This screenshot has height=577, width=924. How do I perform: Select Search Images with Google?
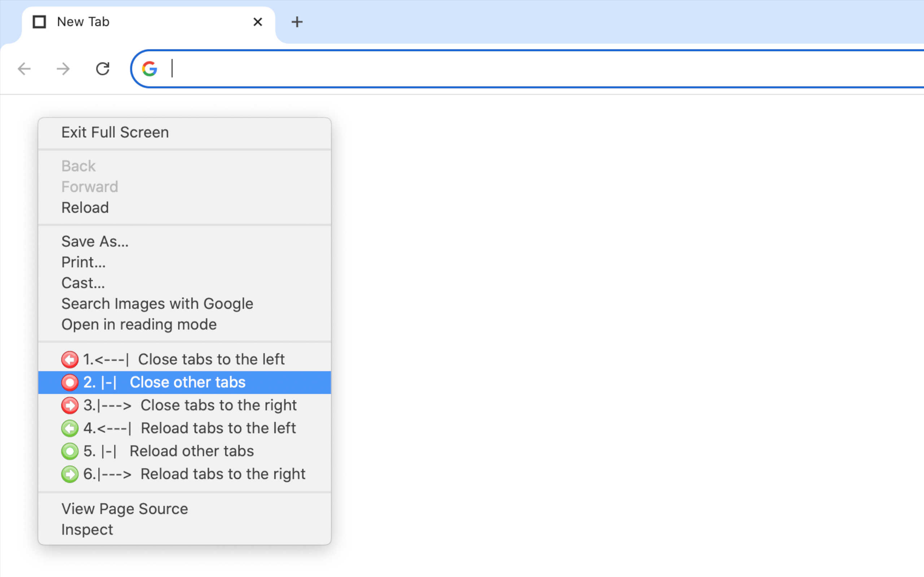click(157, 303)
